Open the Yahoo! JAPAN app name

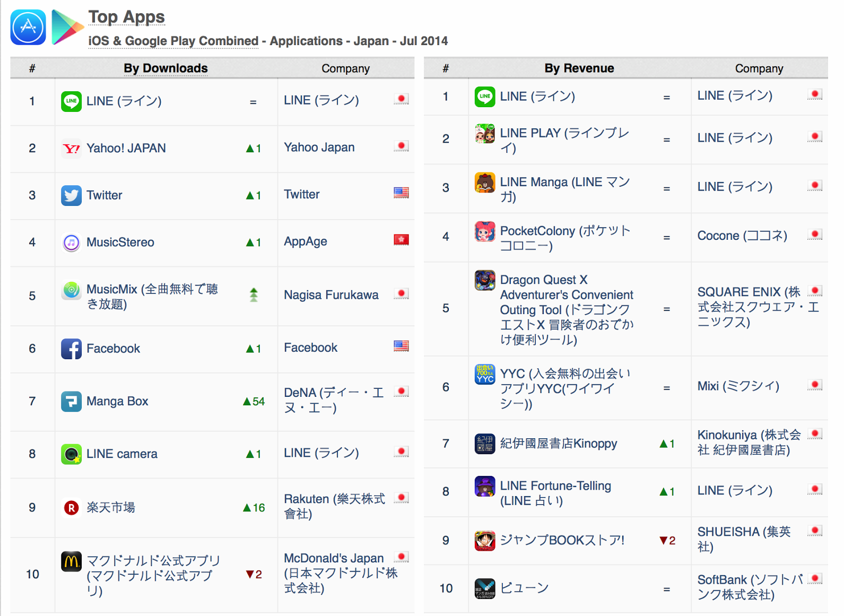[x=126, y=148]
